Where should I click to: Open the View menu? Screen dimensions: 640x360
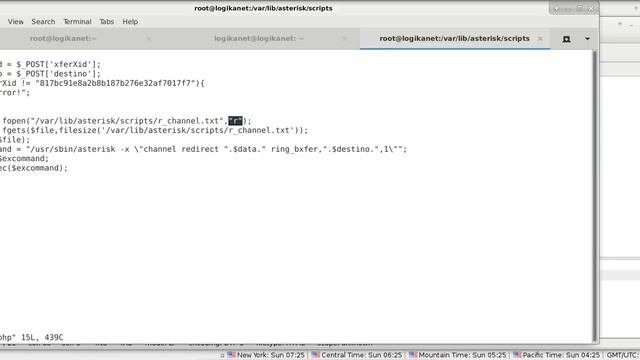click(x=16, y=22)
